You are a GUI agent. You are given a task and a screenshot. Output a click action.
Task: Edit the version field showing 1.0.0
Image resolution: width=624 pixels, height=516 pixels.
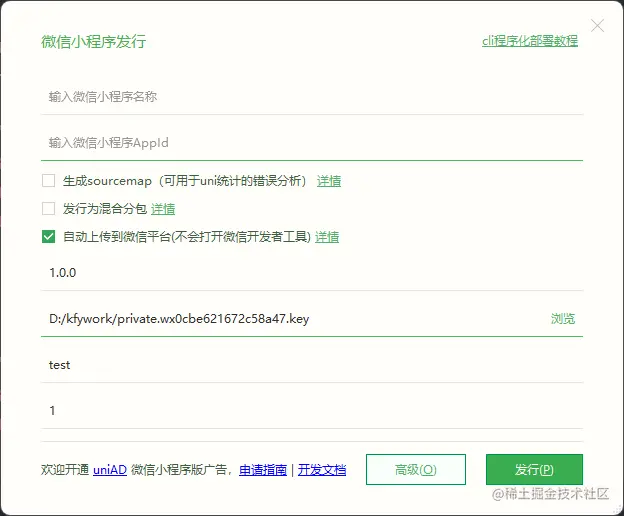tap(312, 273)
